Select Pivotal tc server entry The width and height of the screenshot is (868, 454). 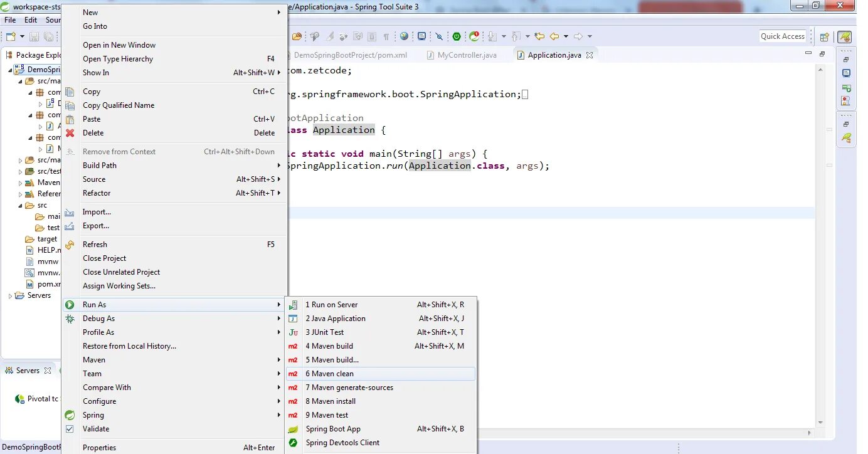pos(38,399)
